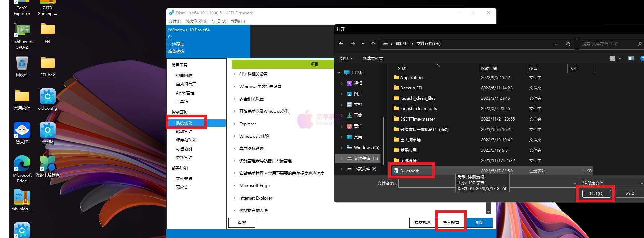The image size is (644, 238).
Task: Click the 查找 button in Dism++
Action: [242, 223]
